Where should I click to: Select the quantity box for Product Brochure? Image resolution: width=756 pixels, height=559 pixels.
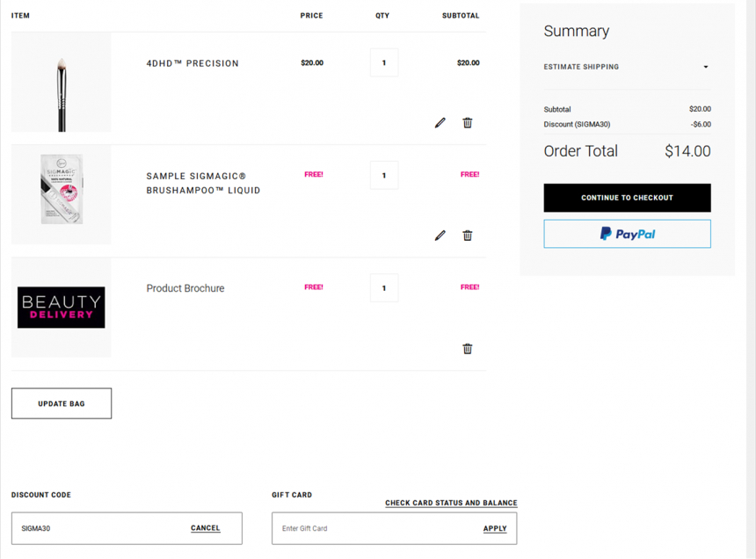click(384, 288)
